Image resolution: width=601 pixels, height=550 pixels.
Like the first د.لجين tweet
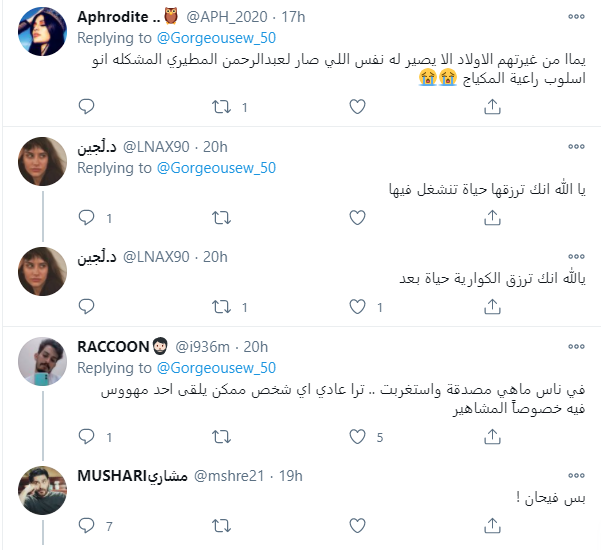356,217
